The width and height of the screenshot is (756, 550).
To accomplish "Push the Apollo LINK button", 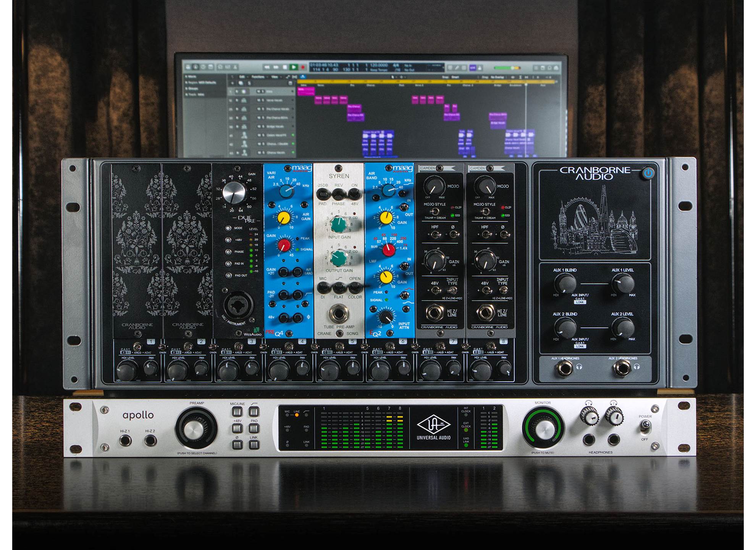I will point(254,445).
